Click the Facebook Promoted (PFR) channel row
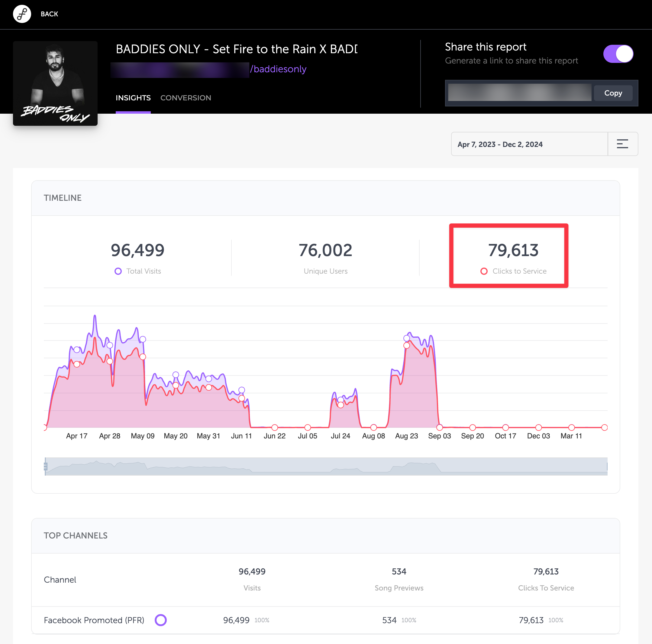The width and height of the screenshot is (652, 644). (94, 620)
